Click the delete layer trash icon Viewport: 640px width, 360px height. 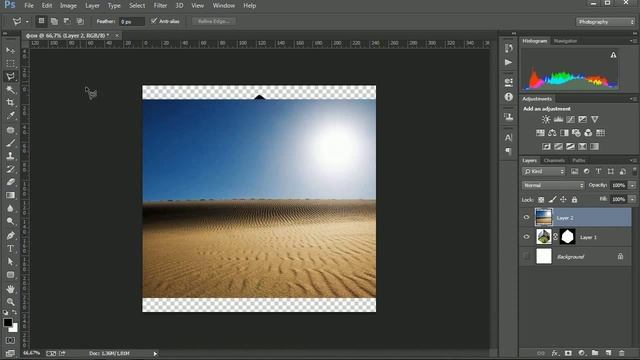click(622, 353)
